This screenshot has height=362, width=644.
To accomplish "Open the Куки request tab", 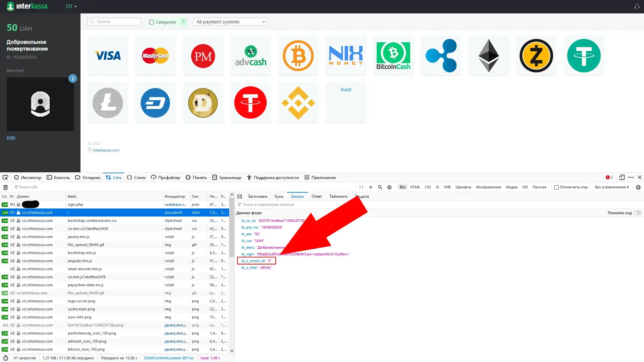I will click(x=279, y=196).
